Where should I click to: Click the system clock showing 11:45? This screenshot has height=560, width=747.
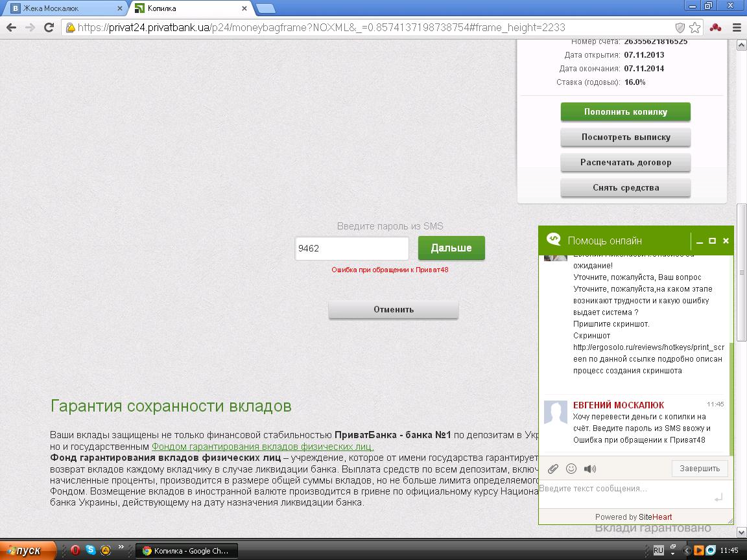tap(729, 550)
